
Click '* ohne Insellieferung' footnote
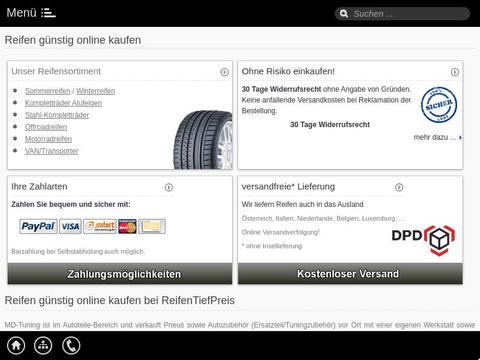[x=272, y=246]
